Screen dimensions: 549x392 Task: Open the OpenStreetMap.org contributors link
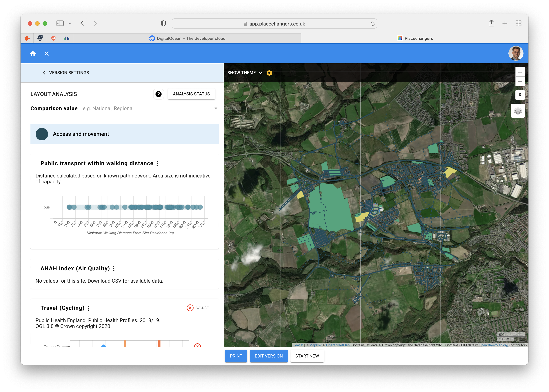click(493, 345)
